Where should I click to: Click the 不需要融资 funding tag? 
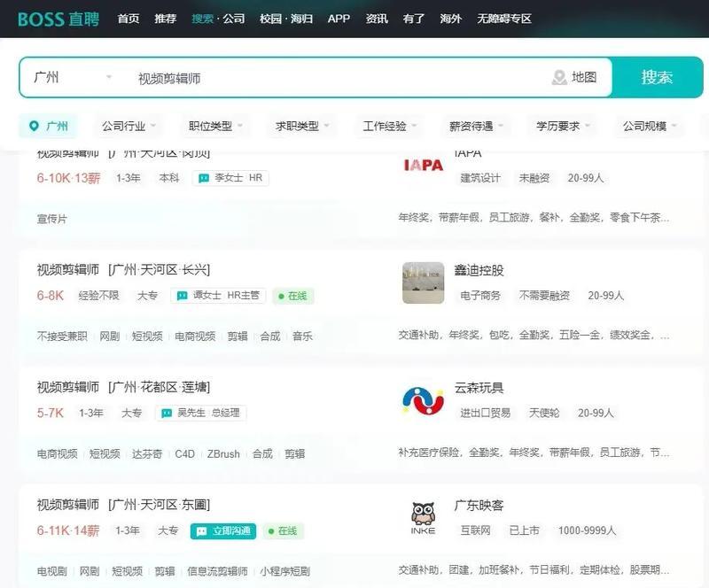pyautogui.click(x=544, y=296)
